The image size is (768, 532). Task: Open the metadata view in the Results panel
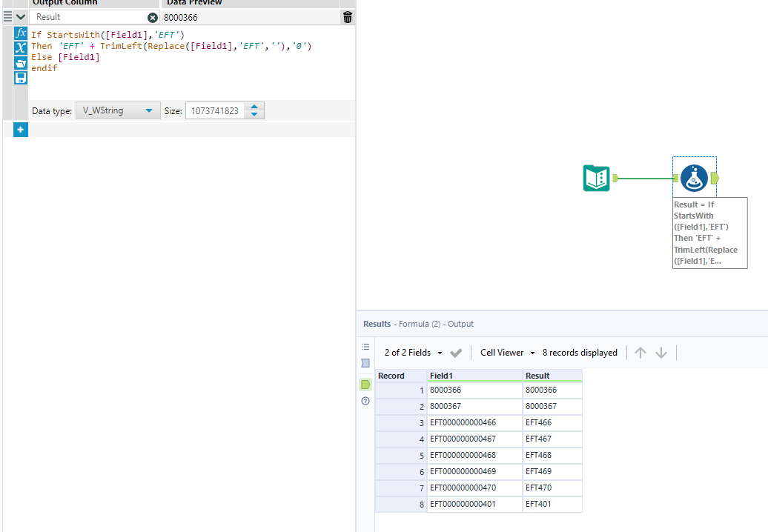(365, 363)
